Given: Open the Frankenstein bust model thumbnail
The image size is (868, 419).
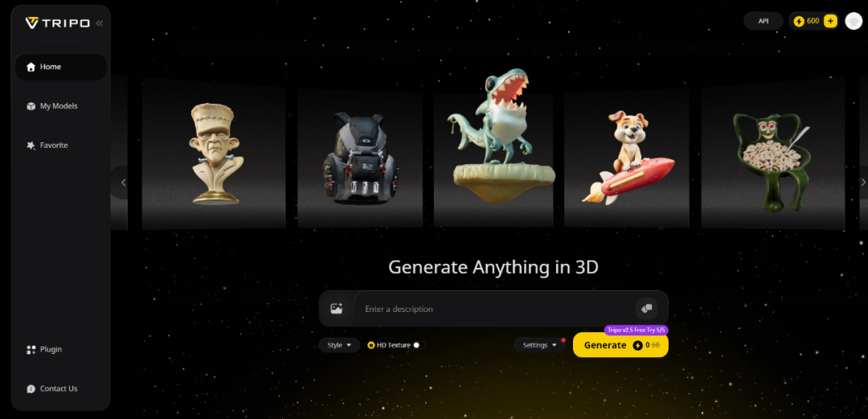Looking at the screenshot, I should [214, 153].
